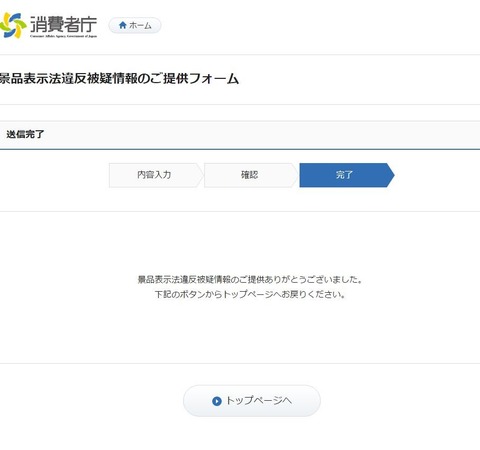Click the ホーム label text next to the house

[x=140, y=26]
